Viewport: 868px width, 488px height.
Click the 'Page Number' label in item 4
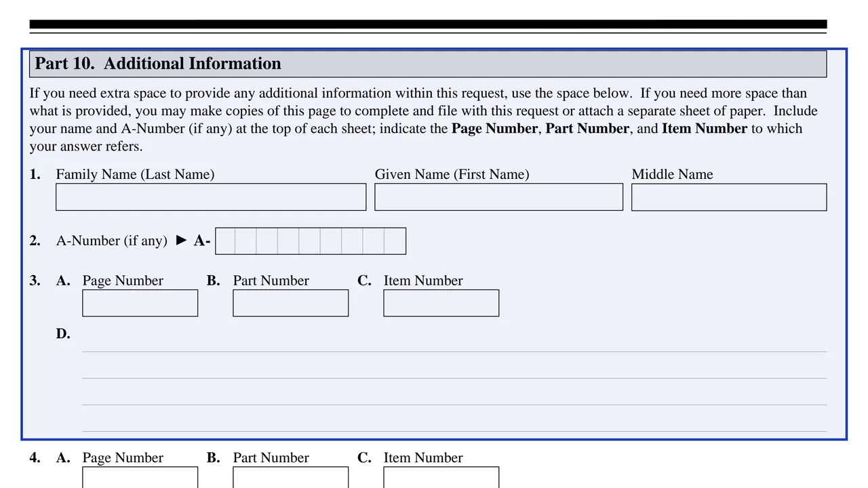(123, 457)
